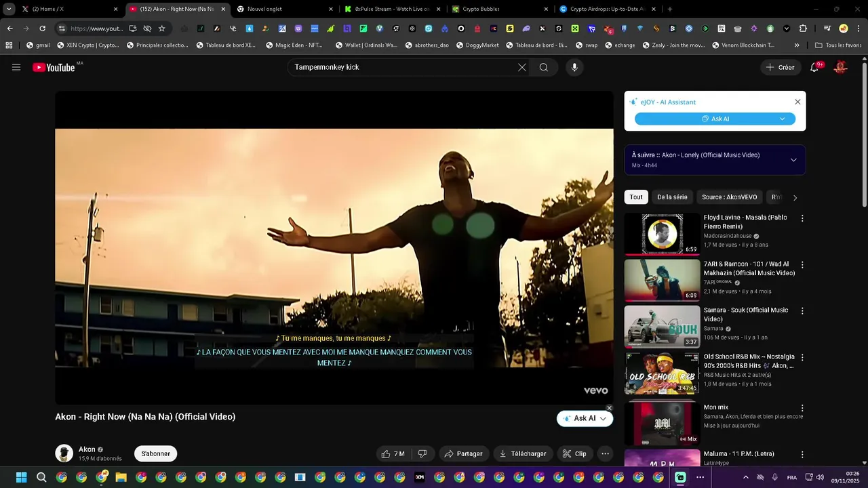Show more filter chips with the arrow
Viewport: 868px width, 488px height.
point(795,197)
